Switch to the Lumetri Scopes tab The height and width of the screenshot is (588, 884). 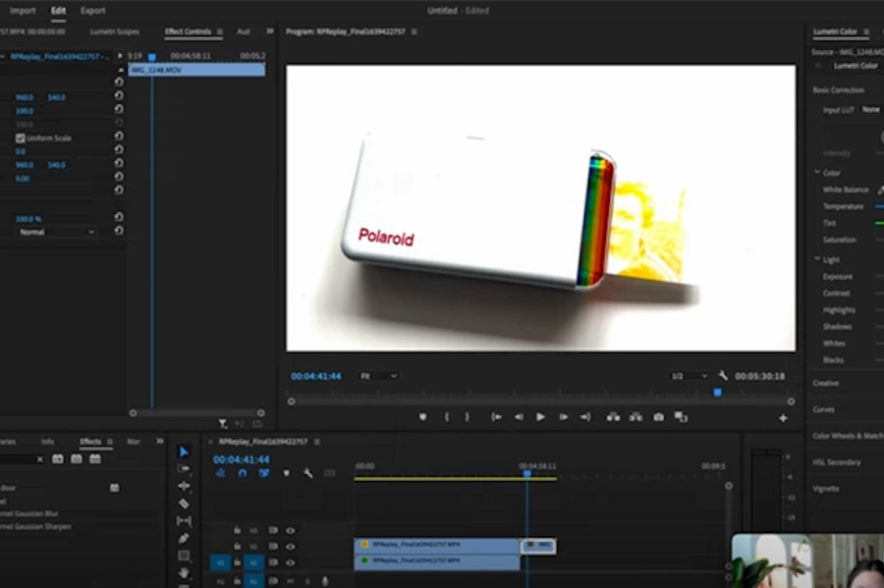[115, 31]
